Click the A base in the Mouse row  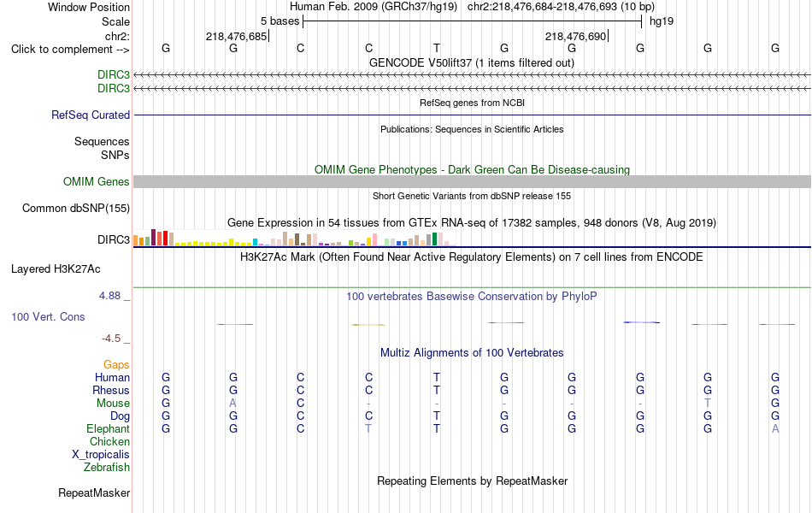coord(233,404)
